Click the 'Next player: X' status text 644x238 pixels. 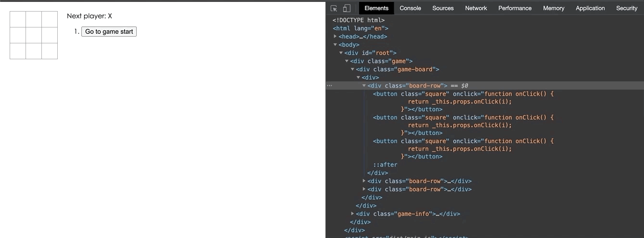click(x=90, y=16)
